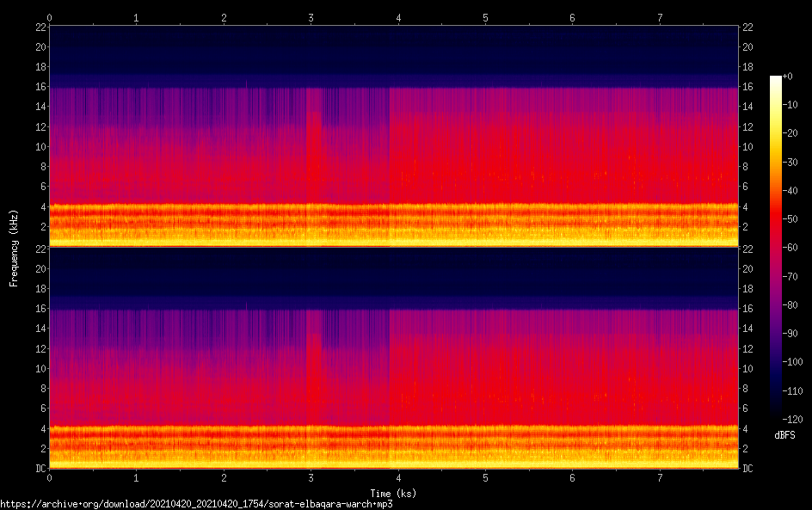Click the "-10" color scale label
This screenshot has width=812, height=510.
click(x=790, y=105)
